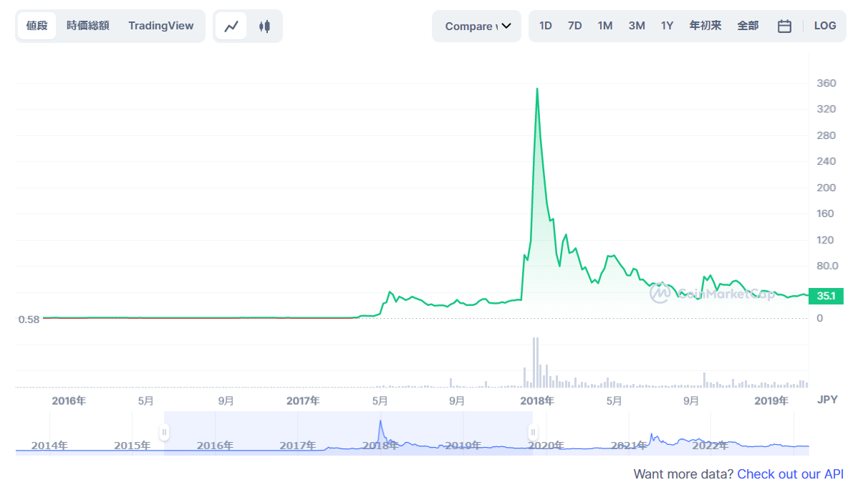868x490 pixels.
Task: Click the green 35.1 current price marker
Action: (x=826, y=295)
